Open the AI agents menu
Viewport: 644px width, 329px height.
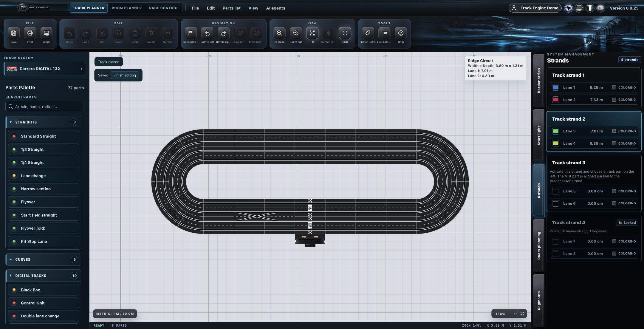pyautogui.click(x=275, y=8)
